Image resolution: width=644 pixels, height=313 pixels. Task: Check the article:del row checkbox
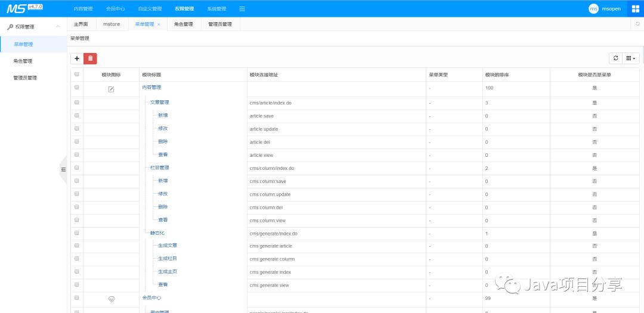[77, 141]
